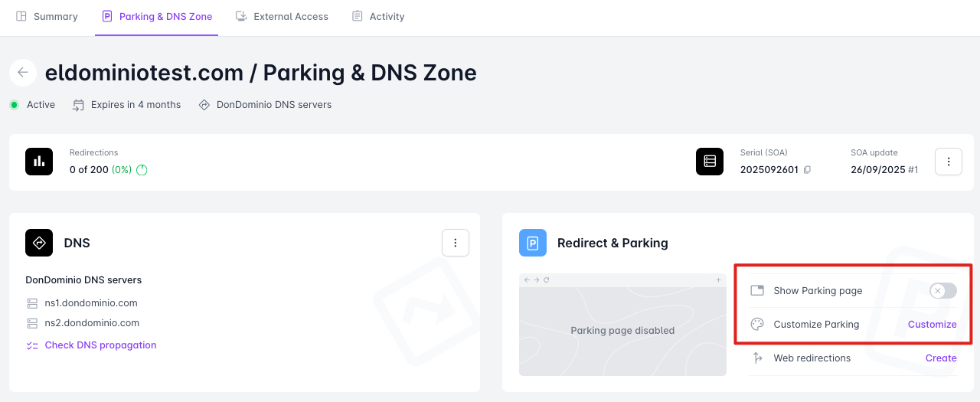Click the ns1.dondominio.com server entry
The width and height of the screenshot is (980, 402).
click(x=91, y=303)
